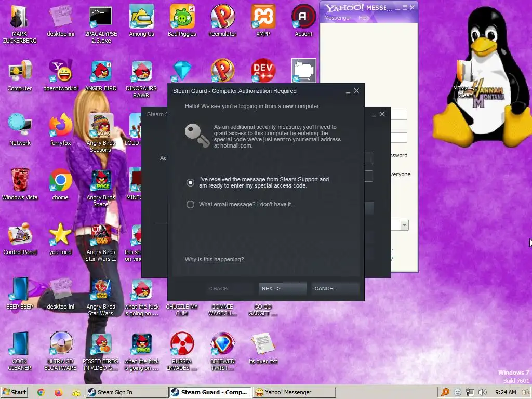Minimize the Steam Guard dialog

(348, 91)
